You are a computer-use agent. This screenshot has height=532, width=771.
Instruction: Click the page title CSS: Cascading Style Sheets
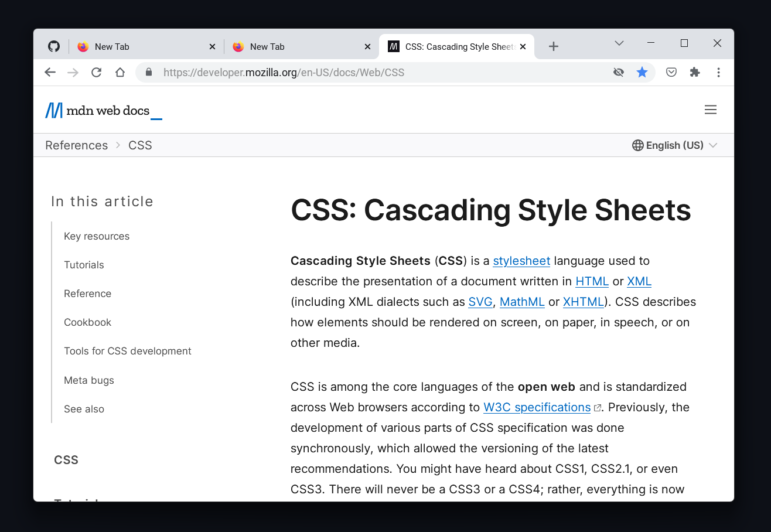[491, 210]
